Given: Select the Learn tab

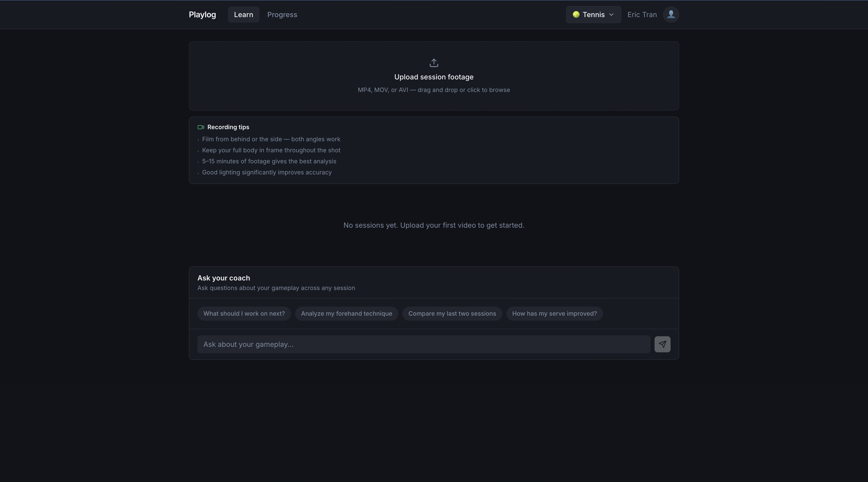Looking at the screenshot, I should pos(243,15).
